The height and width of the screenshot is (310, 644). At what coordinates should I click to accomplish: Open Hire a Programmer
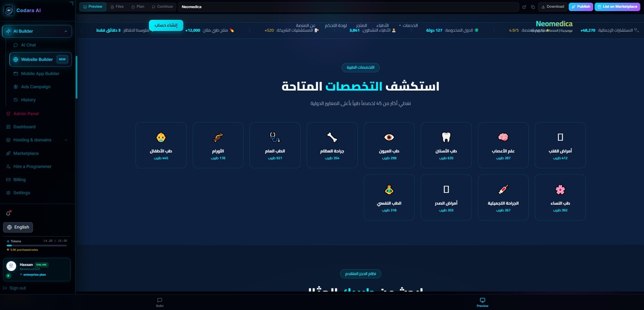pos(32,166)
